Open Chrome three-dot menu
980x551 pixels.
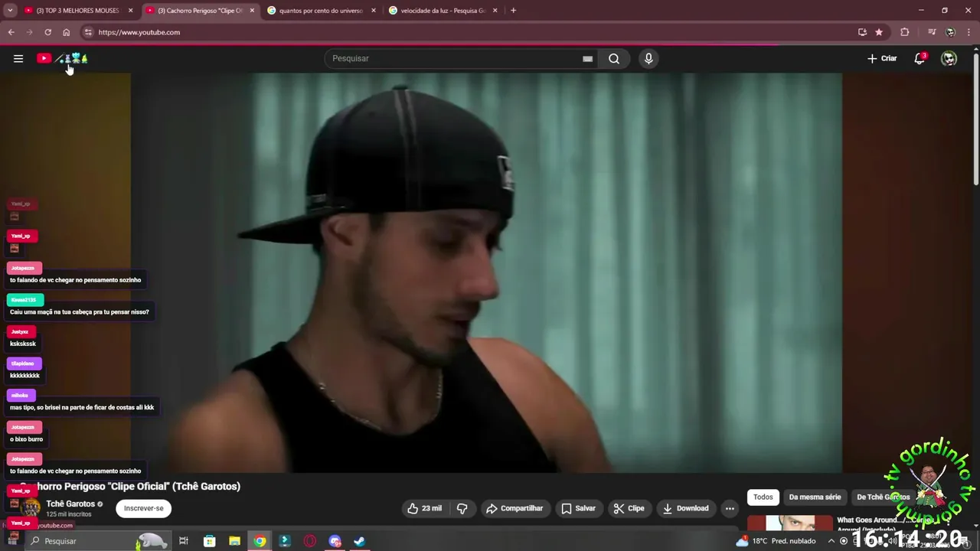point(969,32)
